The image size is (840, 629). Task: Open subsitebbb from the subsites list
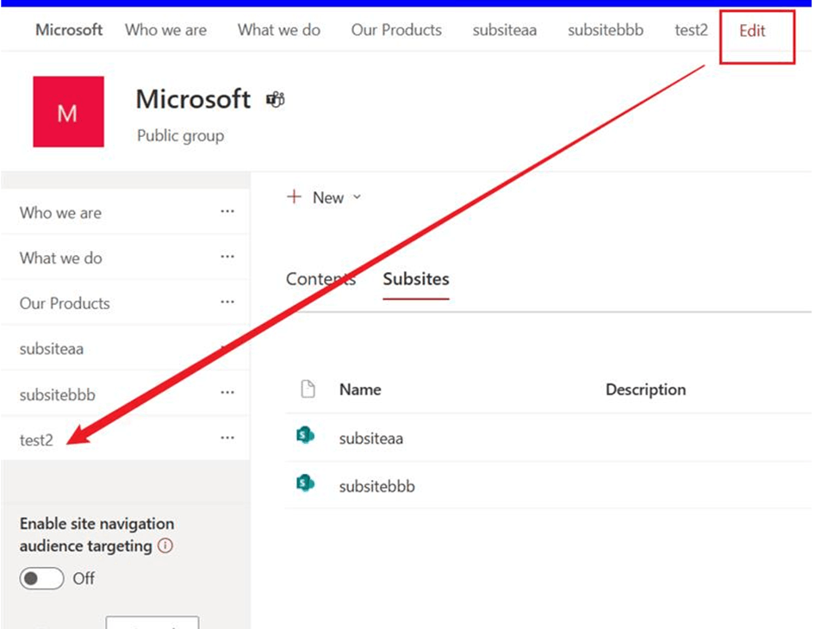pos(376,486)
